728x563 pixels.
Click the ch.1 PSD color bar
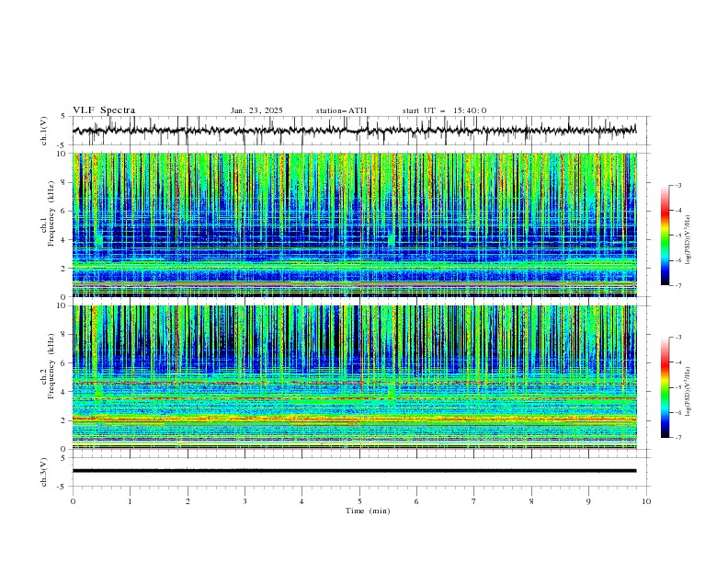[665, 236]
